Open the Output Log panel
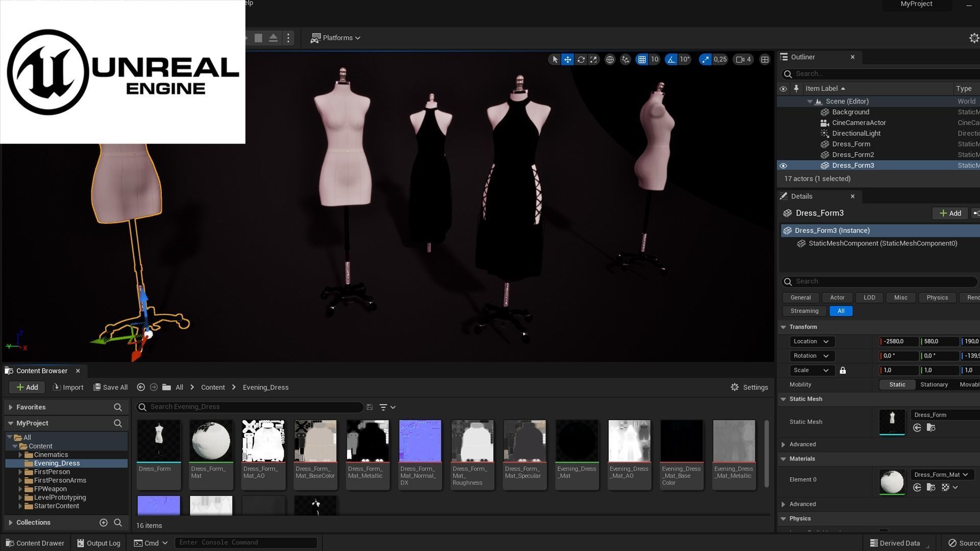980x551 pixels. click(x=99, y=543)
